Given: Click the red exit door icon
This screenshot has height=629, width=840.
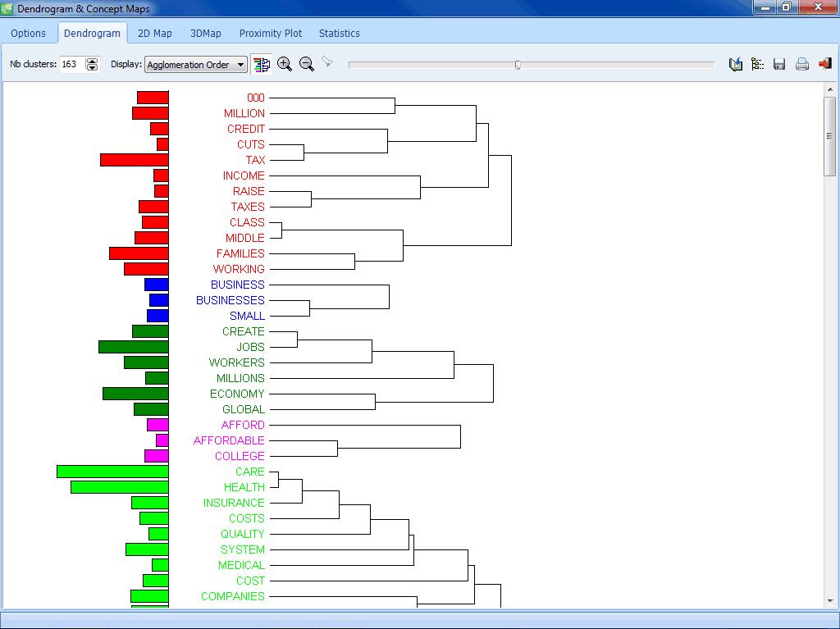Looking at the screenshot, I should click(824, 64).
